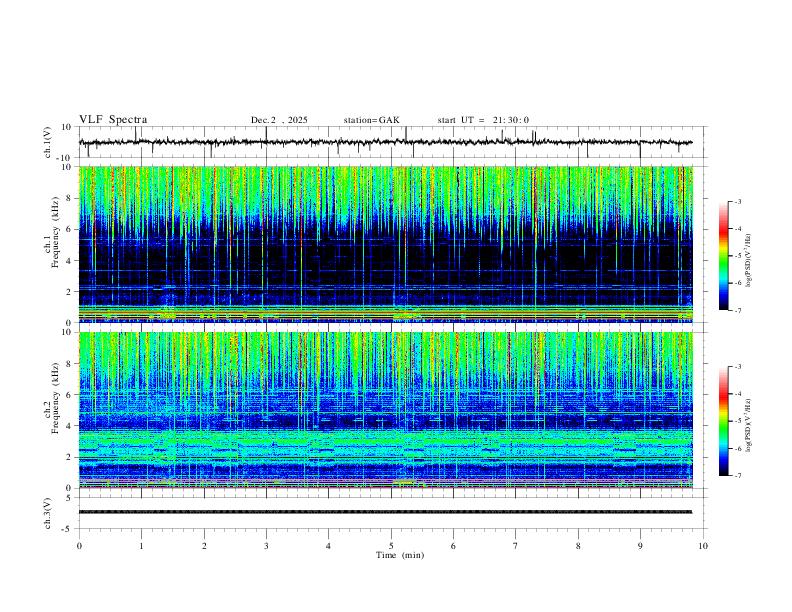Click the "6" kHz tick on ch.1 spectrogram axis
Viewport: 792px width, 612px height.
pyautogui.click(x=70, y=229)
